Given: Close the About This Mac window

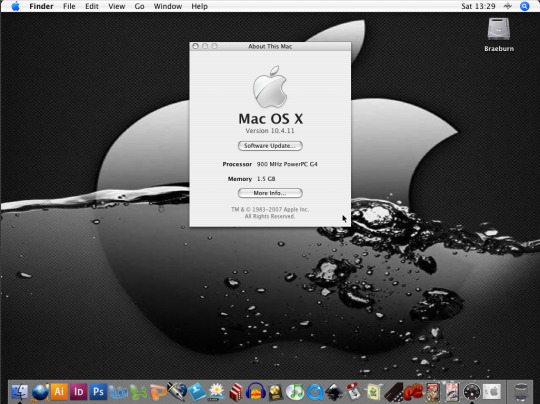Looking at the screenshot, I should 196,46.
